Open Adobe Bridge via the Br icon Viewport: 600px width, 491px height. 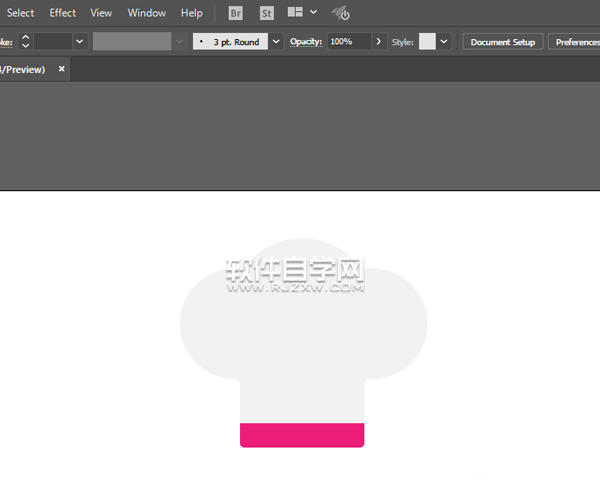click(236, 13)
